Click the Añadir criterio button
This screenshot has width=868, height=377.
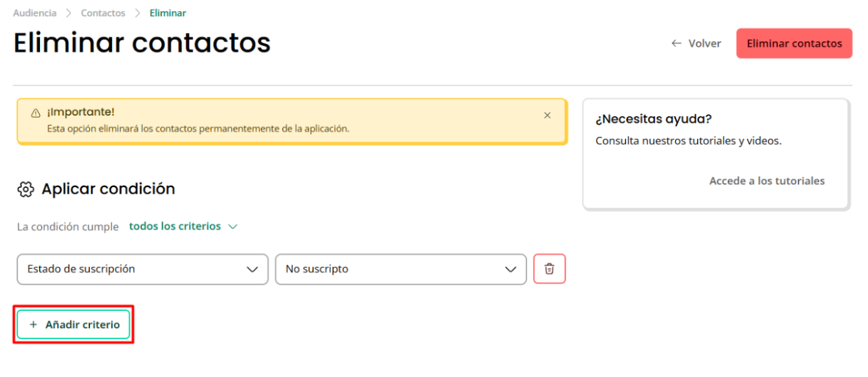(74, 325)
